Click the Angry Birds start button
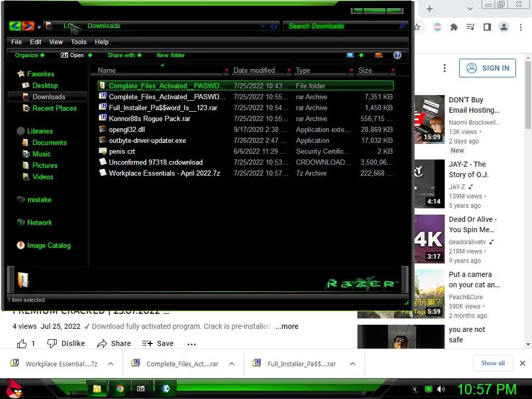This screenshot has width=532, height=399. (x=14, y=389)
